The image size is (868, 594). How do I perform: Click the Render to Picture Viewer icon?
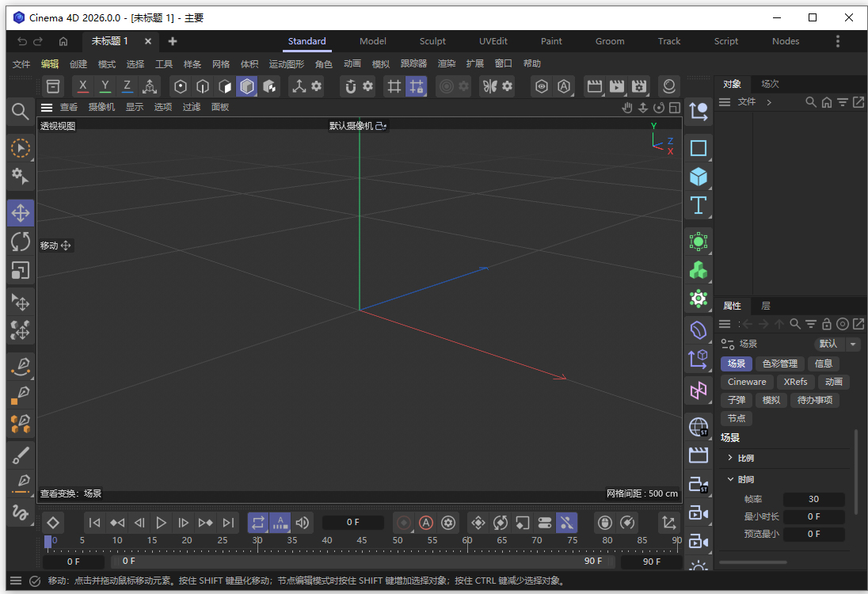click(x=615, y=86)
